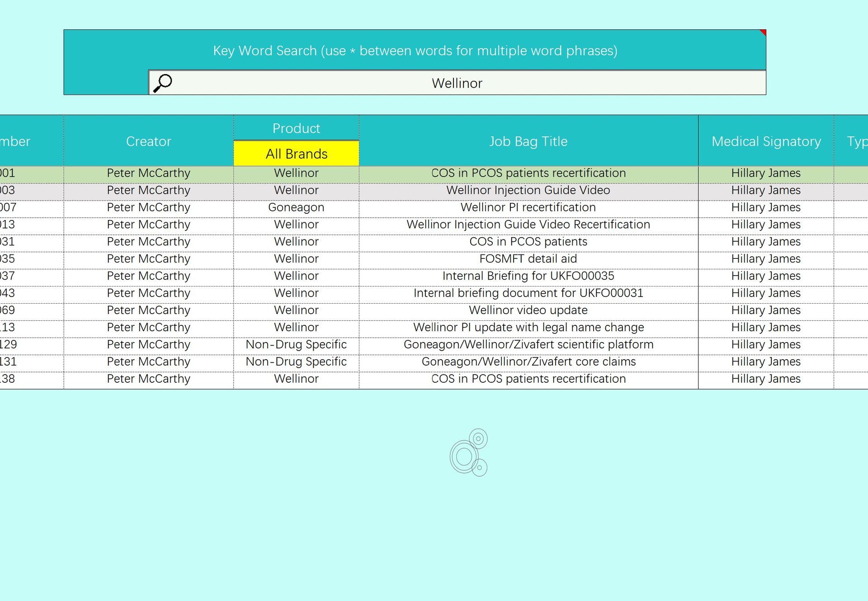
Task: Select the Wellinor Injection Guide Video row title
Action: coord(528,190)
